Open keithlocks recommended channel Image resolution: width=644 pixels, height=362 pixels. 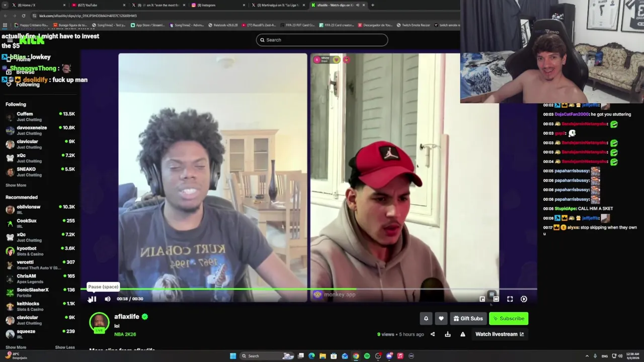pyautogui.click(x=41, y=306)
